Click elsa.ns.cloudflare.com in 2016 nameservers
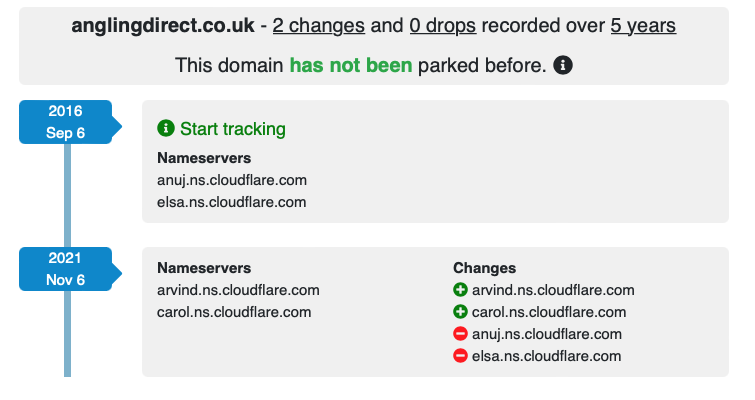The width and height of the screenshot is (755, 400). tap(232, 202)
